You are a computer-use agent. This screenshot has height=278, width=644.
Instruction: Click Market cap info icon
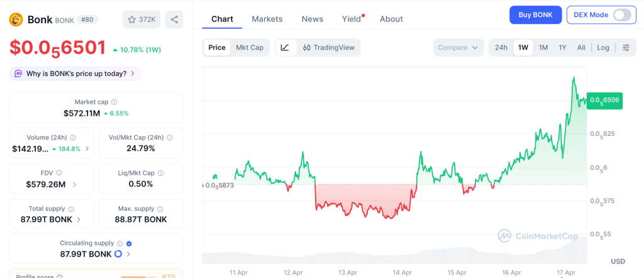pyautogui.click(x=114, y=102)
